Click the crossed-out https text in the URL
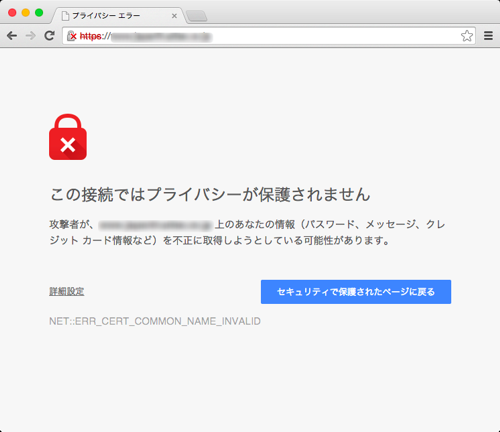 coord(90,36)
